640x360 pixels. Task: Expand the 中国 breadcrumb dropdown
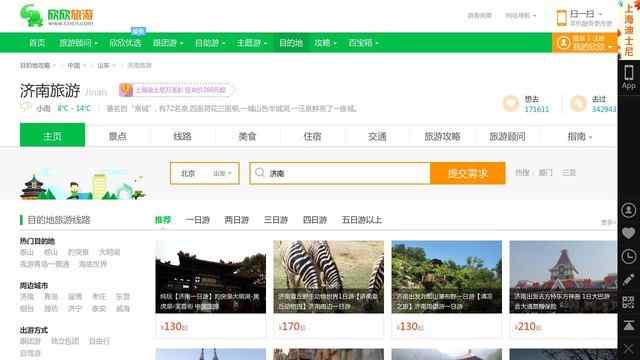point(76,65)
